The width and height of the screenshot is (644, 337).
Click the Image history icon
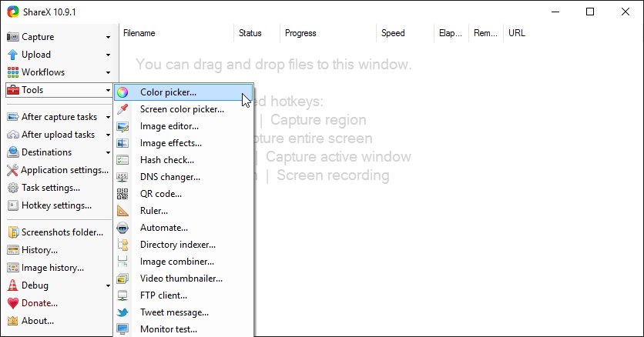[x=13, y=268]
